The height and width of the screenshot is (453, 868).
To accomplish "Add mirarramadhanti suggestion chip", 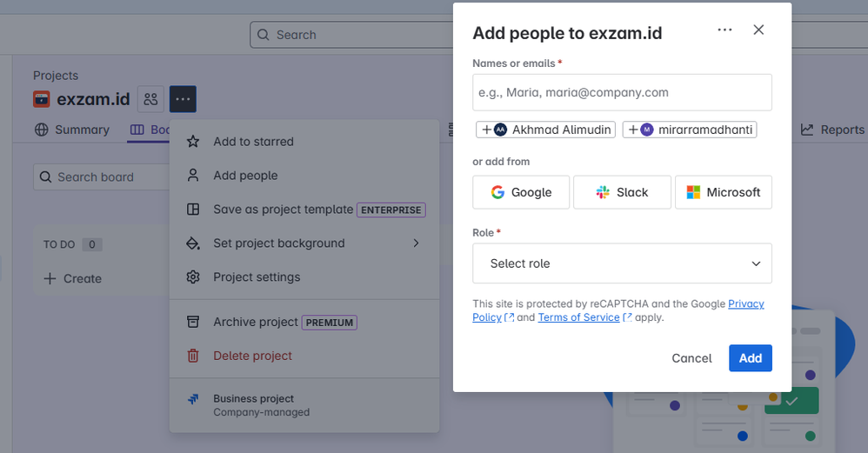I will 690,130.
